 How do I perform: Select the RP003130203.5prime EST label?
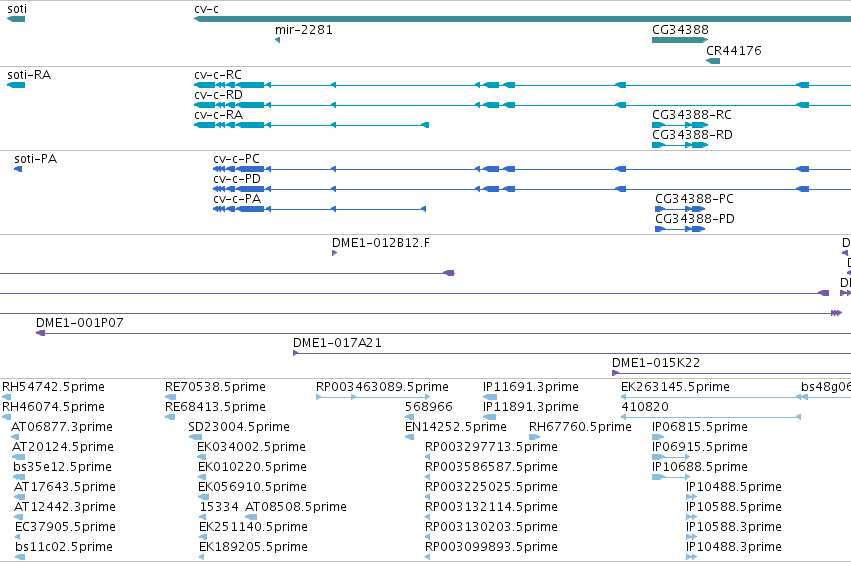(492, 528)
